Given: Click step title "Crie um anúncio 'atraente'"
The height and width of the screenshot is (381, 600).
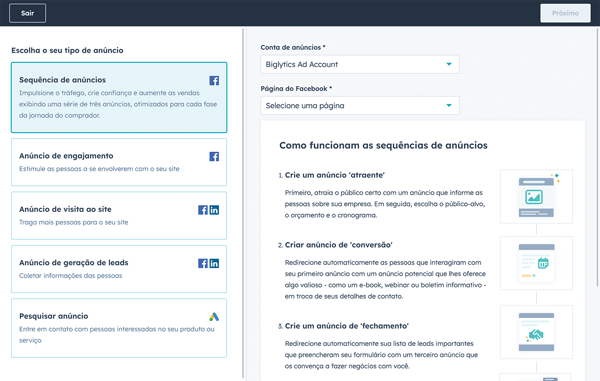Looking at the screenshot, I should pyautogui.click(x=335, y=175).
